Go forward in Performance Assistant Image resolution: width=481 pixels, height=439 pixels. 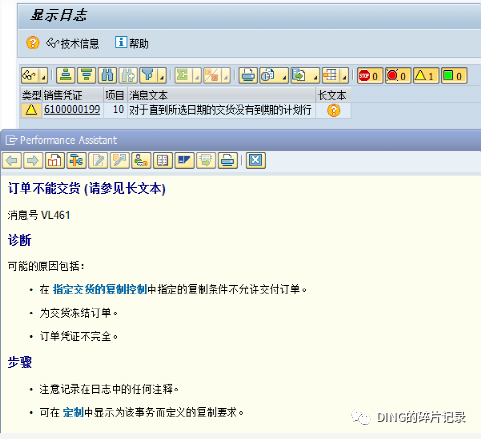point(33,161)
